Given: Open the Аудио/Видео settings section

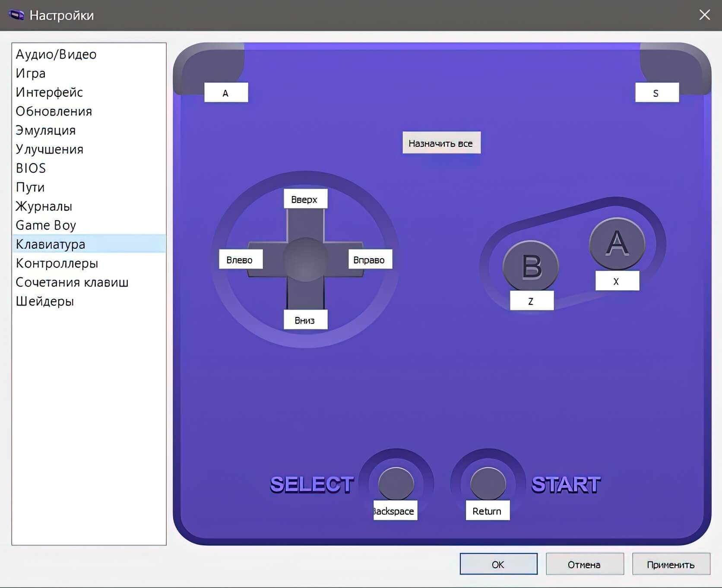Looking at the screenshot, I should click(x=56, y=54).
